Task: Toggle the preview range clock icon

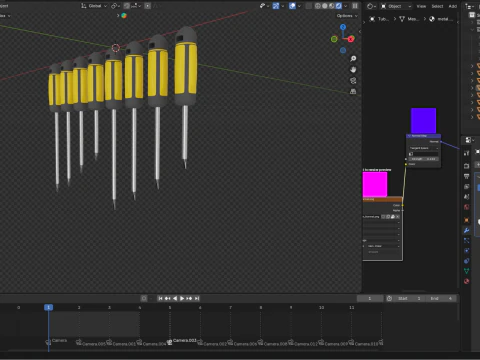Action: tap(389, 298)
